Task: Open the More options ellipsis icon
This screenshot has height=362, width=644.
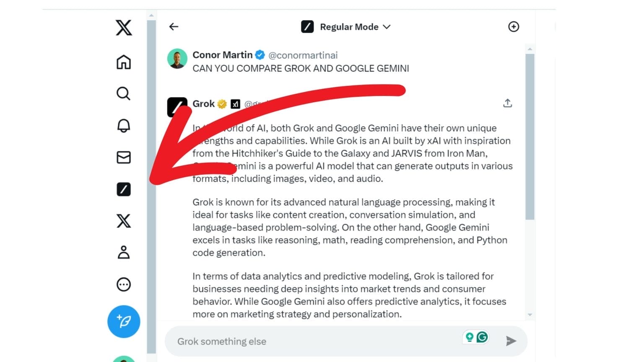Action: 123,284
